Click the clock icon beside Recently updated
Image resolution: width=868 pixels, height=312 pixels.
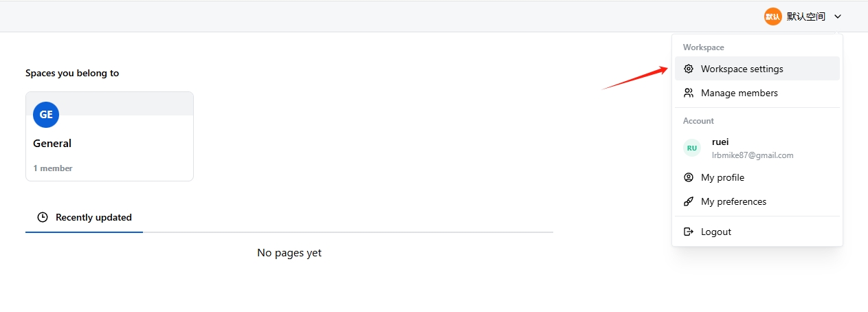click(43, 217)
